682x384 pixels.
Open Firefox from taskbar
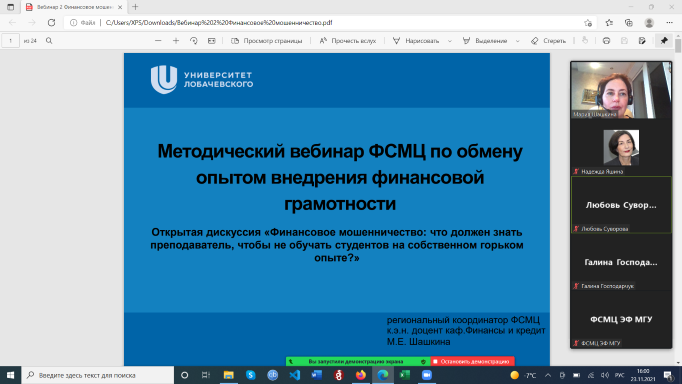(361, 375)
